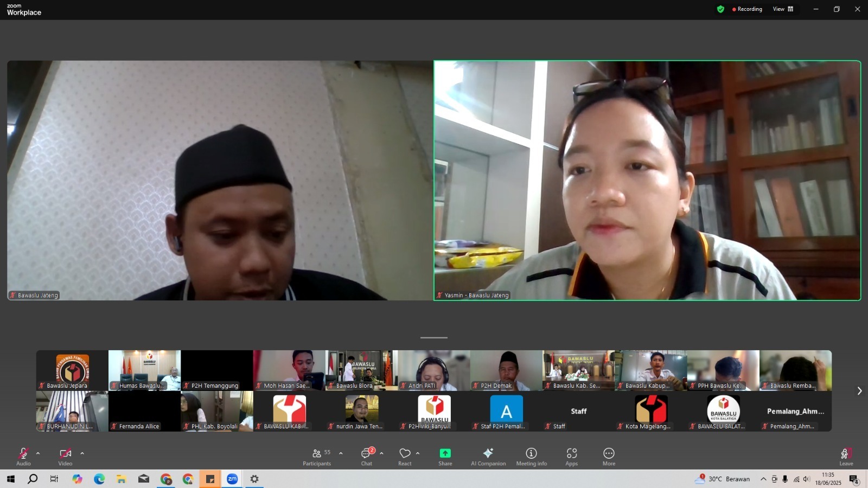This screenshot has height=488, width=868.
Task: Open the View layout menu
Action: tap(782, 9)
